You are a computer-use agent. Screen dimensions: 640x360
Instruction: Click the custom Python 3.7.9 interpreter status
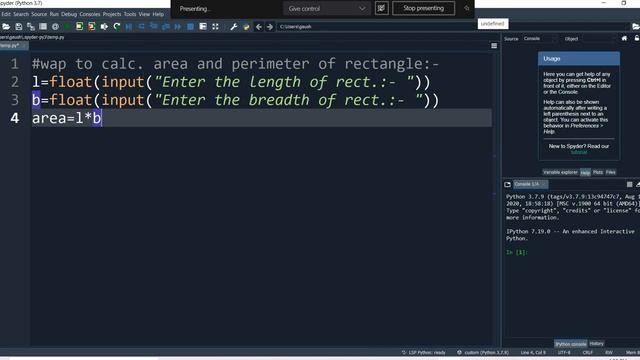(482, 353)
